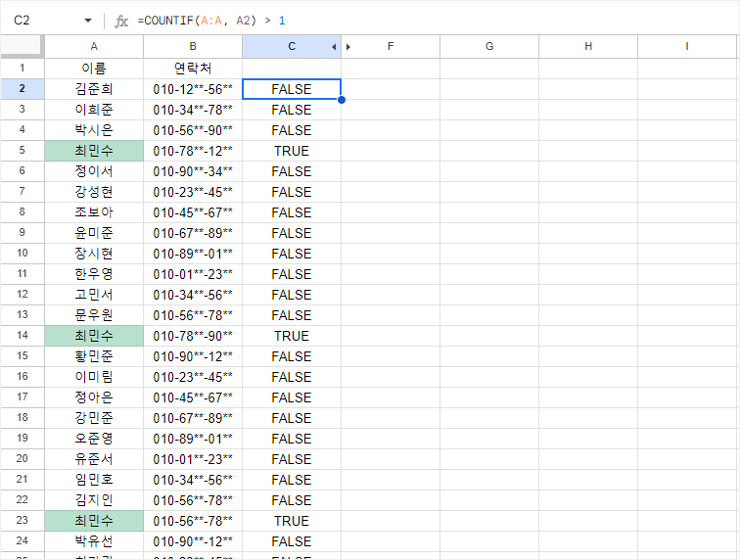740x560 pixels.
Task: Click name cell 정아은
Action: (x=94, y=397)
